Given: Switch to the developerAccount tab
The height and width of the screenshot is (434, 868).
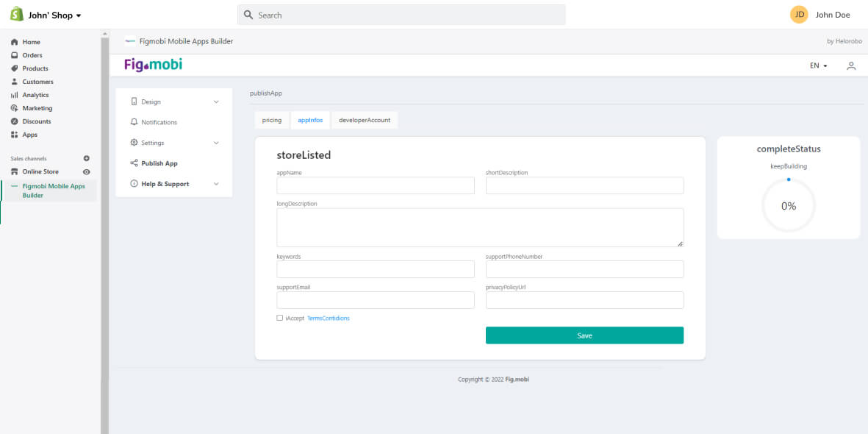Looking at the screenshot, I should (365, 120).
